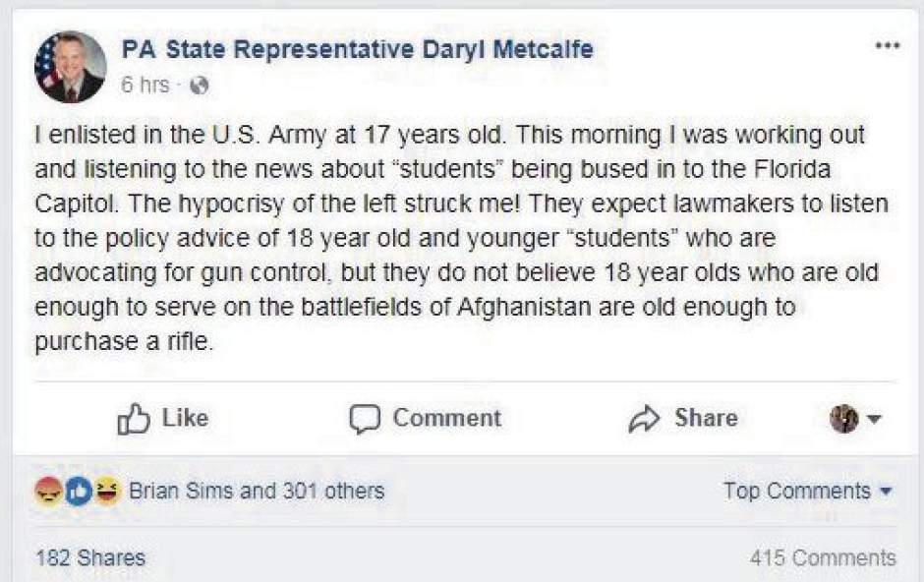Open the three-dot post options menu

887,46
